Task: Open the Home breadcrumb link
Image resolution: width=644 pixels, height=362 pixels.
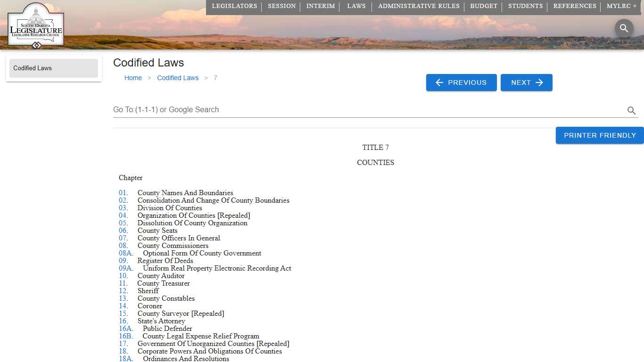Action: [133, 78]
